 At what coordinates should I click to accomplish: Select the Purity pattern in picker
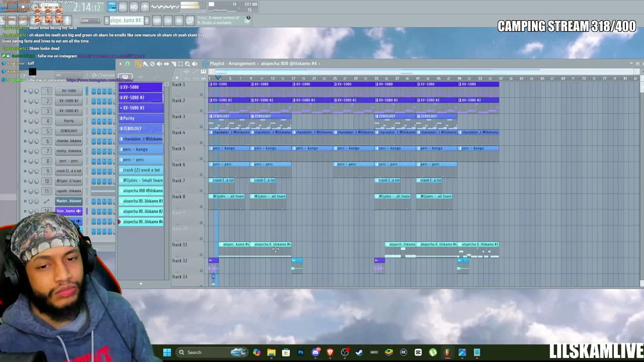pos(141,118)
